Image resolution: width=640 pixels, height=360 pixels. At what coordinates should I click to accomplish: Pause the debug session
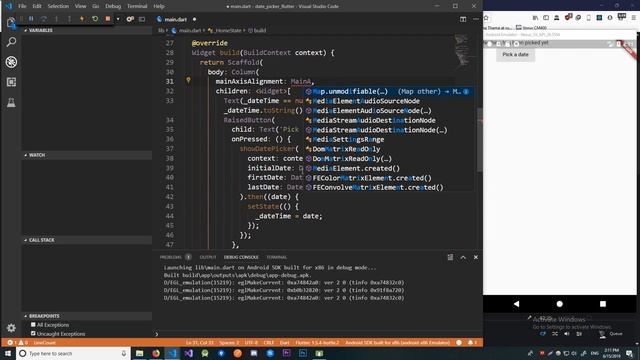(31, 19)
